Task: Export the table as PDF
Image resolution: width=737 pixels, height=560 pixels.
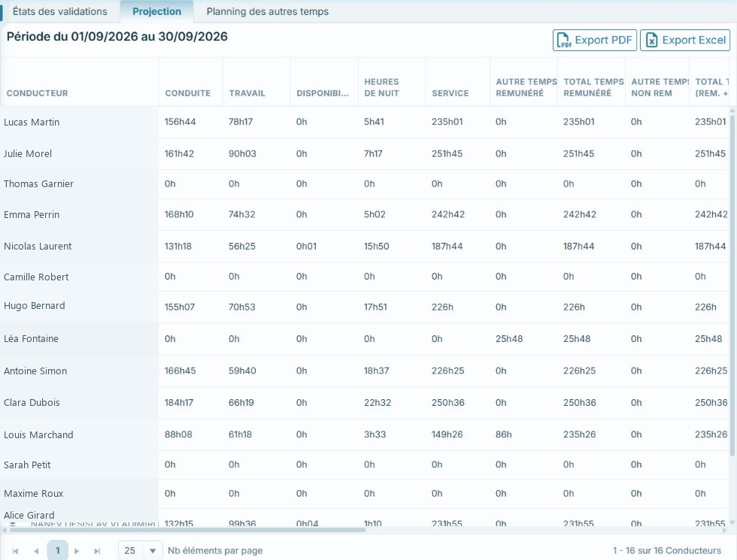Action: click(x=595, y=40)
